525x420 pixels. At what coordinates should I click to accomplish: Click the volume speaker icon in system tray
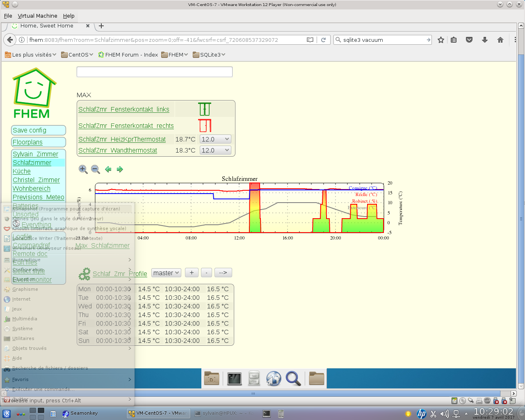445,414
